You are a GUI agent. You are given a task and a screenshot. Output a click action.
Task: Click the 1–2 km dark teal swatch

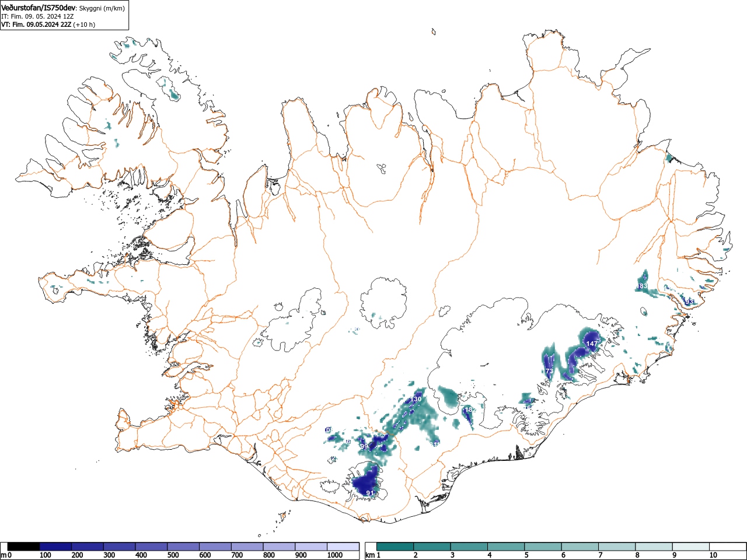click(x=396, y=547)
